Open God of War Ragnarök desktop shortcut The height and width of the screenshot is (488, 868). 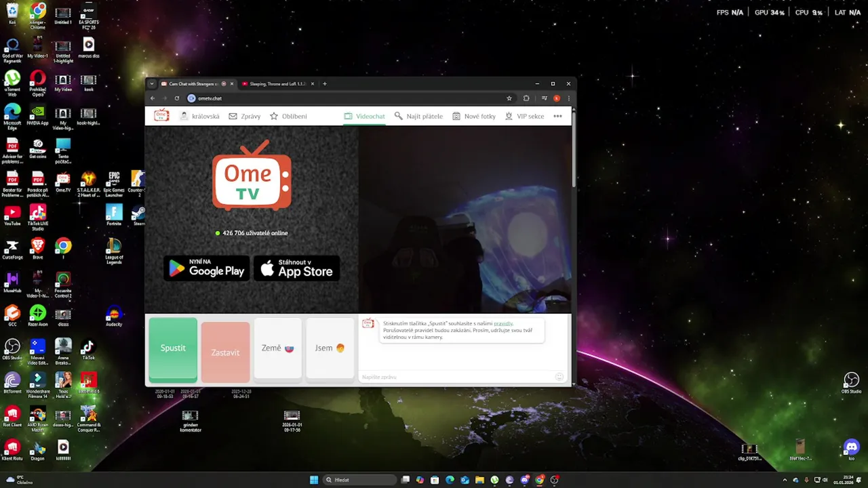point(12,50)
